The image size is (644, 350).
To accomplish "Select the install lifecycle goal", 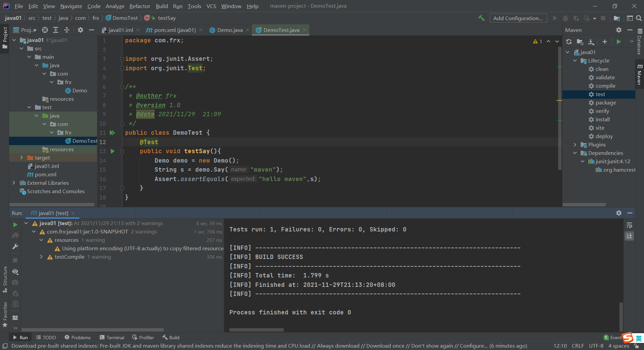I will coord(603,119).
